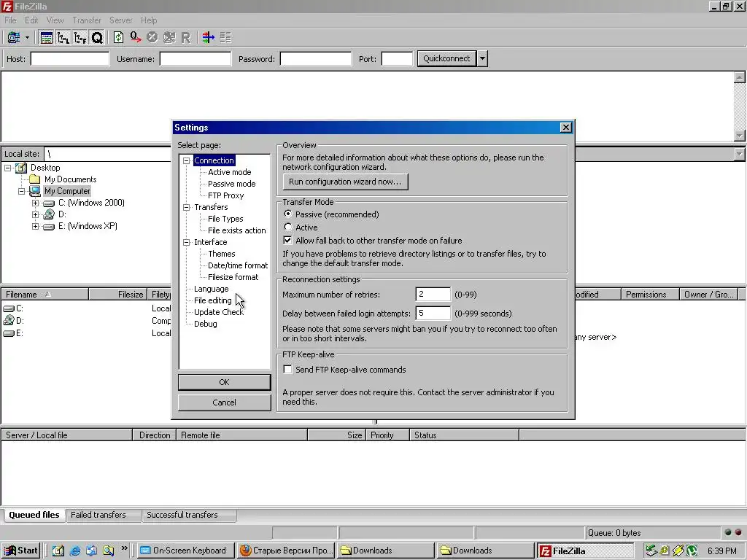Click the refresh file lists icon
747x560 pixels.
pyautogui.click(x=118, y=38)
